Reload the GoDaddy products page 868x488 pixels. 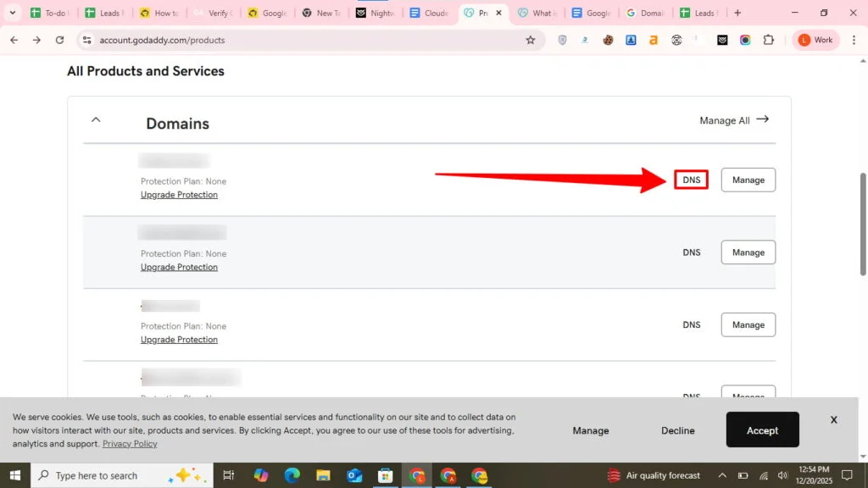point(60,40)
